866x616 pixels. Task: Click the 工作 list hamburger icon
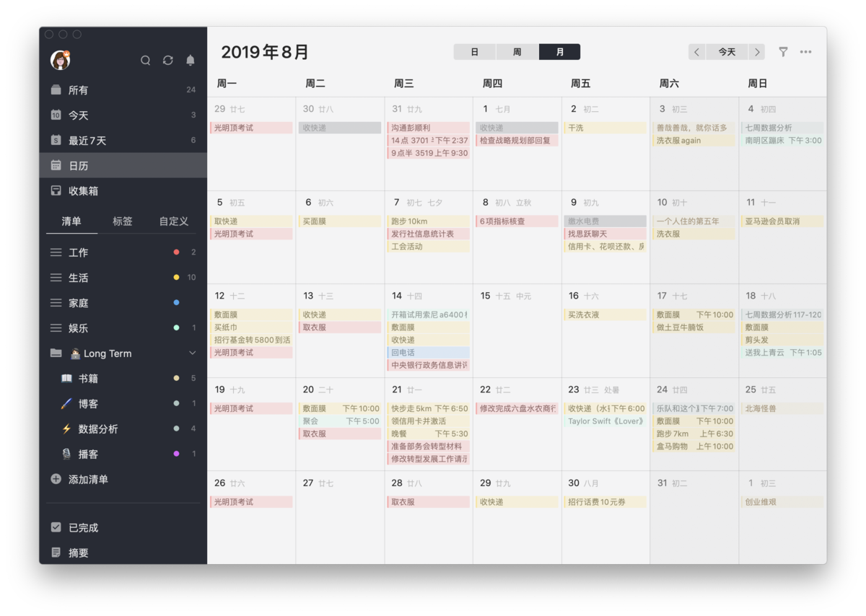(x=56, y=252)
